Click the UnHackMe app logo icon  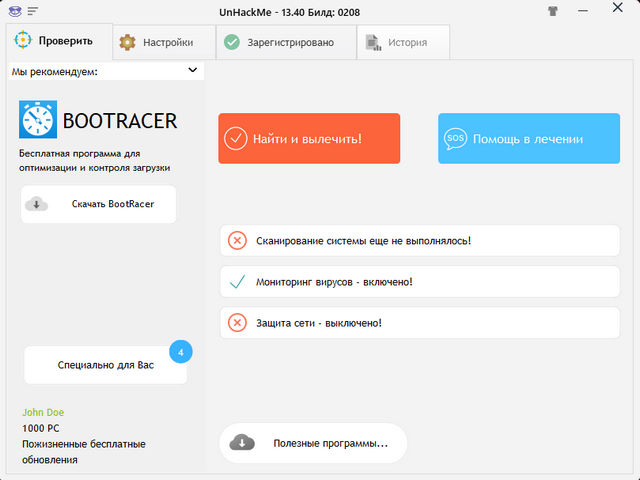pos(14,11)
